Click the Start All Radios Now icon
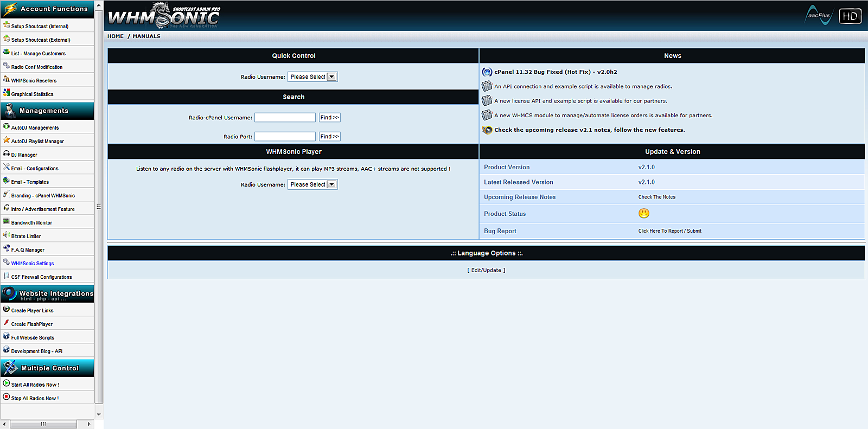Screen dimensions: 868x429 click(x=7, y=383)
